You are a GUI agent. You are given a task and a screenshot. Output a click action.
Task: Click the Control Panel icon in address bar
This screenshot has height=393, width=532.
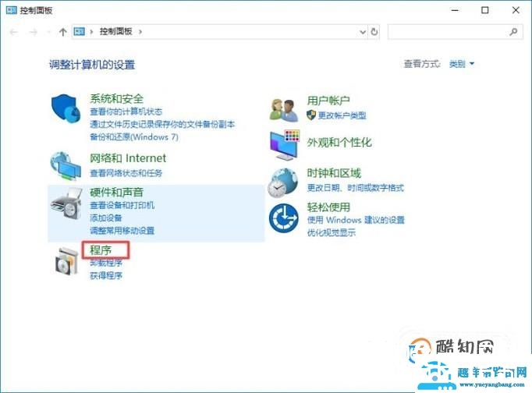click(x=79, y=31)
